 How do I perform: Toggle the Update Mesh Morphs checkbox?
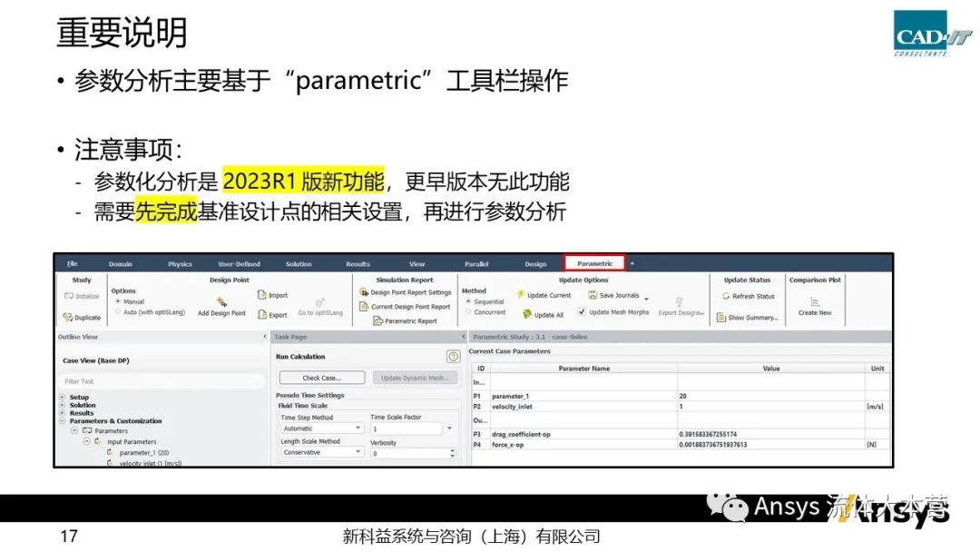pyautogui.click(x=582, y=311)
